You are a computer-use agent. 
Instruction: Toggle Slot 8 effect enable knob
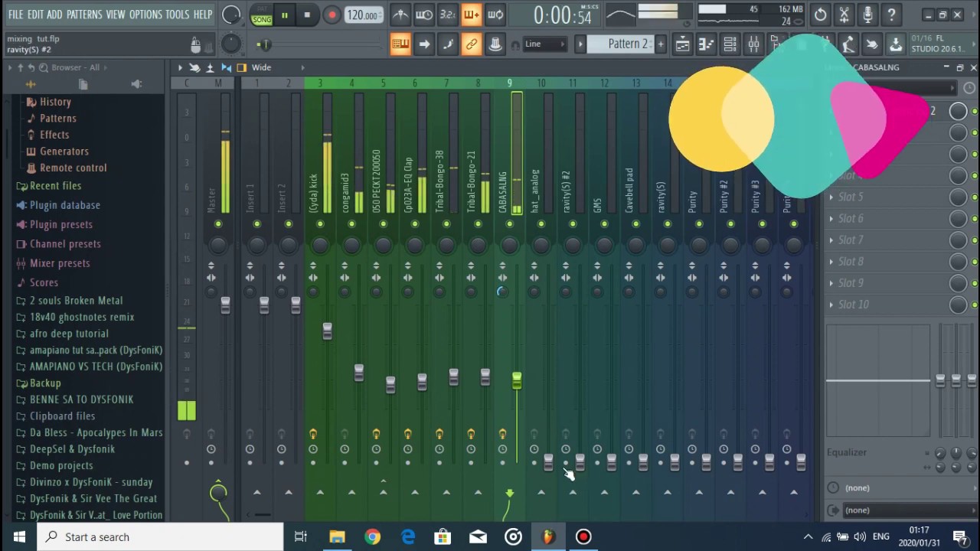coord(958,262)
